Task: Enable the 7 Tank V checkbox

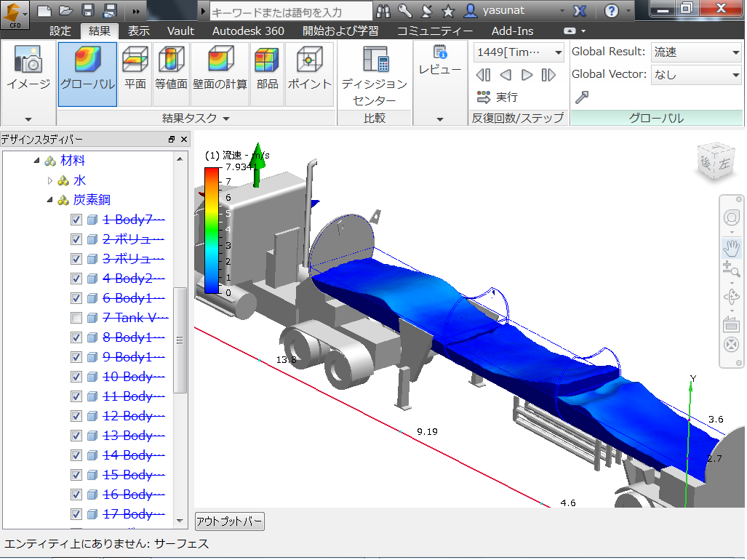Action: coord(76,318)
